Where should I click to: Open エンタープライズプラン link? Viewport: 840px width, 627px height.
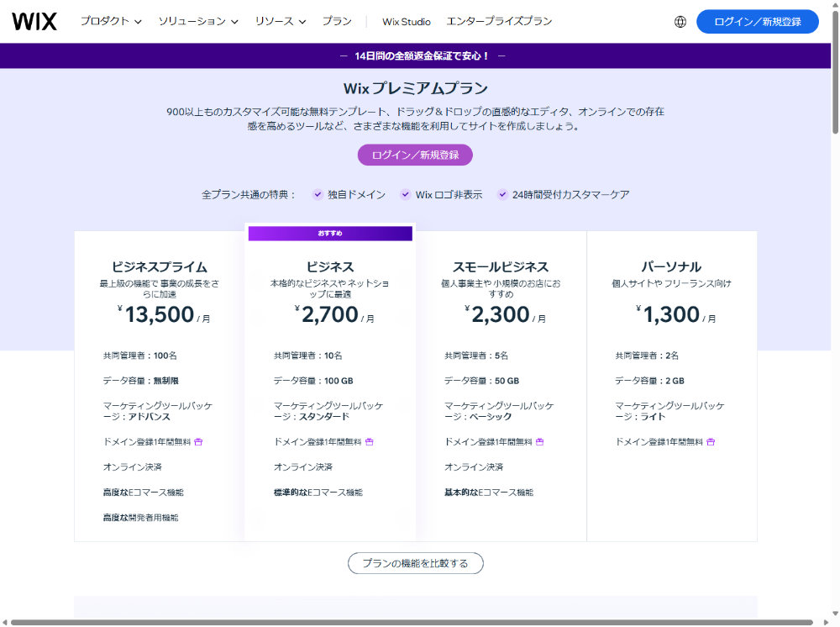point(499,22)
